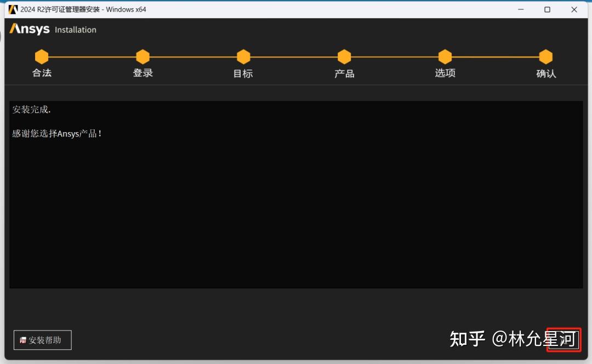
Task: Click the 选项 step label text
Action: pyautogui.click(x=445, y=72)
